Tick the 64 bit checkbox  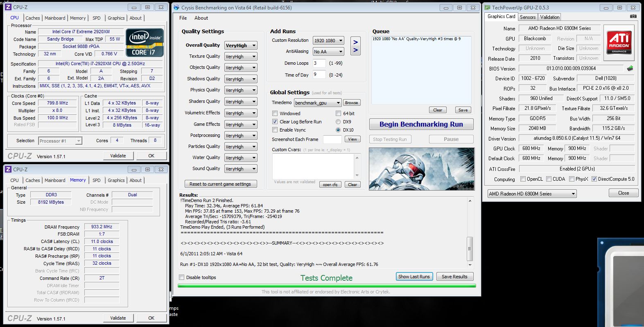pos(338,114)
